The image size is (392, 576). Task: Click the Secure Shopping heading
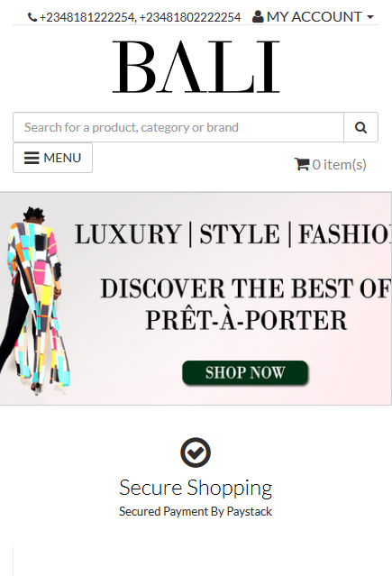[196, 489]
